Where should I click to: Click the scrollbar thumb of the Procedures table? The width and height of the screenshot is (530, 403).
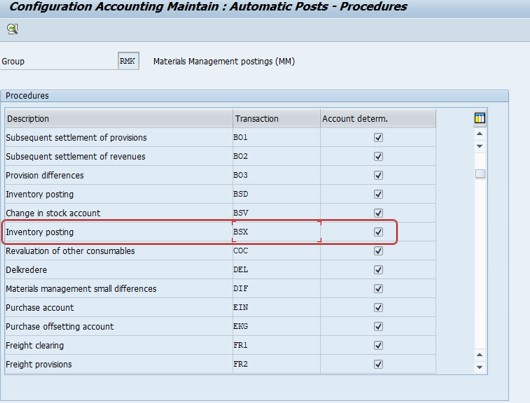480,174
